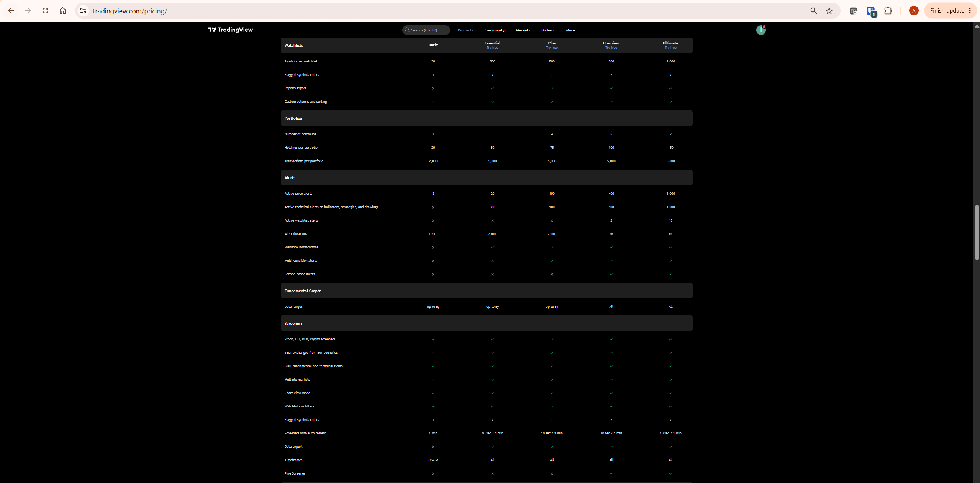Click the Data export label
Screen dimensions: 980x483
pyautogui.click(x=293, y=447)
